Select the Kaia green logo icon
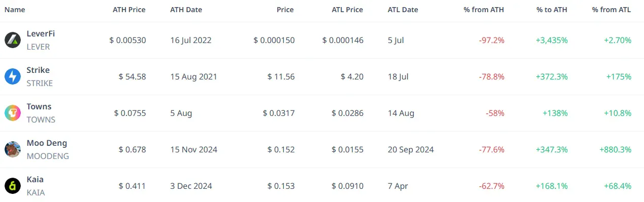This screenshot has height=202, width=644. pos(12,186)
